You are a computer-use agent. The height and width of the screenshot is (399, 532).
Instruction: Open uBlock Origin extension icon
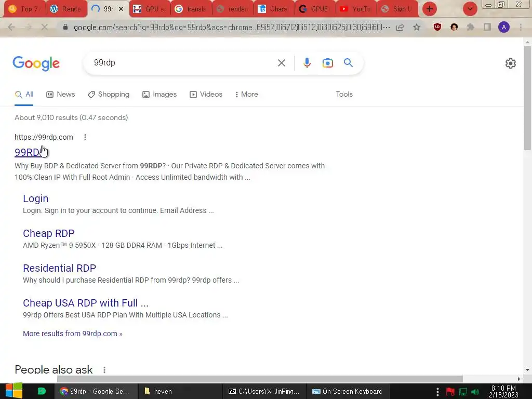tap(437, 27)
